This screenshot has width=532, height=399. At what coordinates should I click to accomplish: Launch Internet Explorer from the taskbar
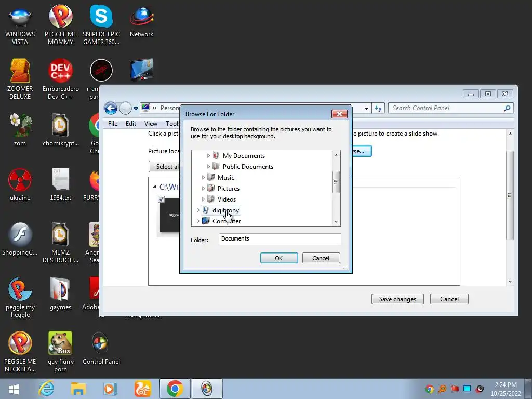click(x=46, y=389)
